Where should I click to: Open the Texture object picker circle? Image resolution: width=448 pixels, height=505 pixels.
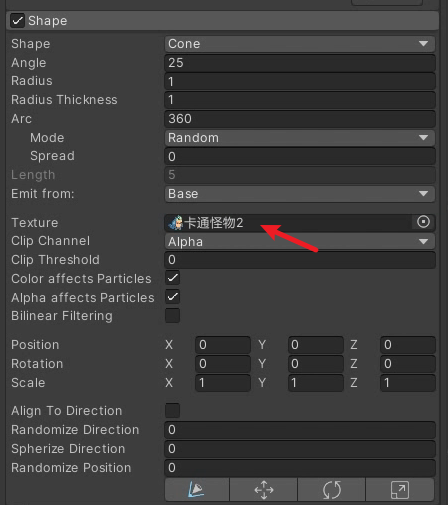(423, 222)
